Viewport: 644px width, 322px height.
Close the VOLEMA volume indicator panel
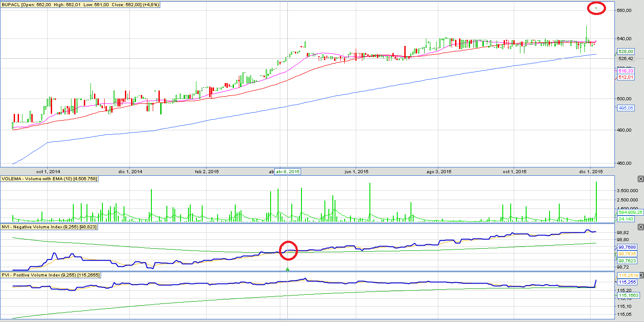640,179
